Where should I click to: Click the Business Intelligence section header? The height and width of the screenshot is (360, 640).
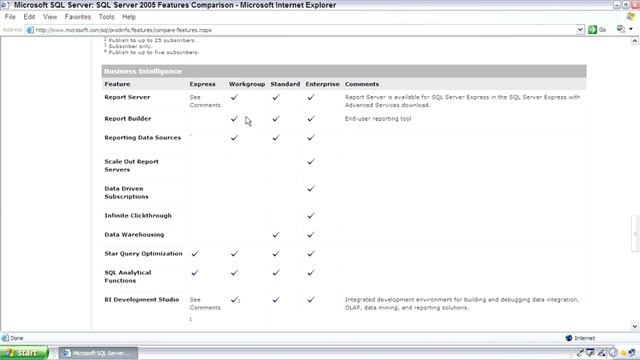pos(344,71)
